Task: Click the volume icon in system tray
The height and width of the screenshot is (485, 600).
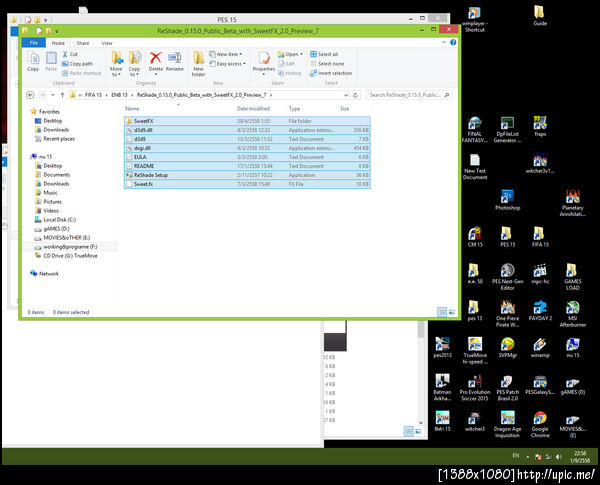Action: (559, 457)
